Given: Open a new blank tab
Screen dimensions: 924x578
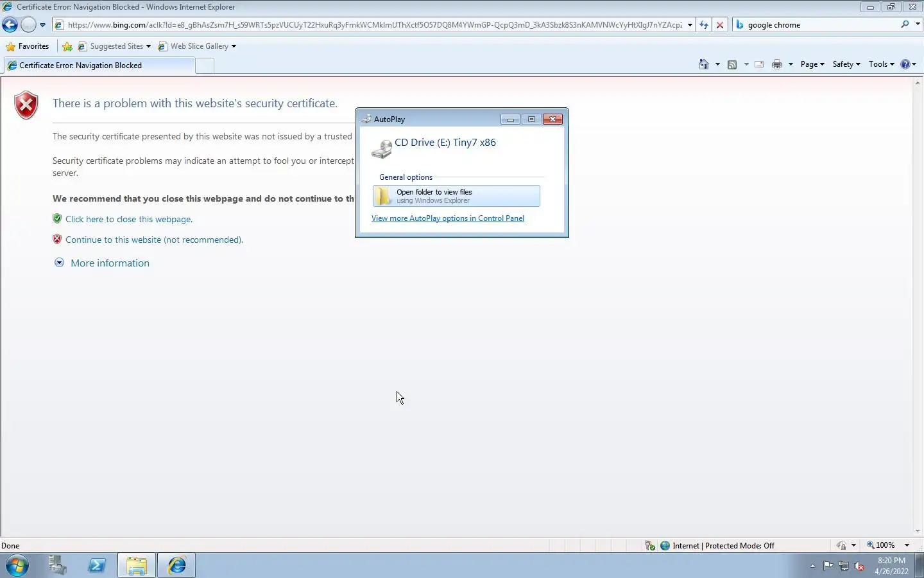Looking at the screenshot, I should click(205, 66).
